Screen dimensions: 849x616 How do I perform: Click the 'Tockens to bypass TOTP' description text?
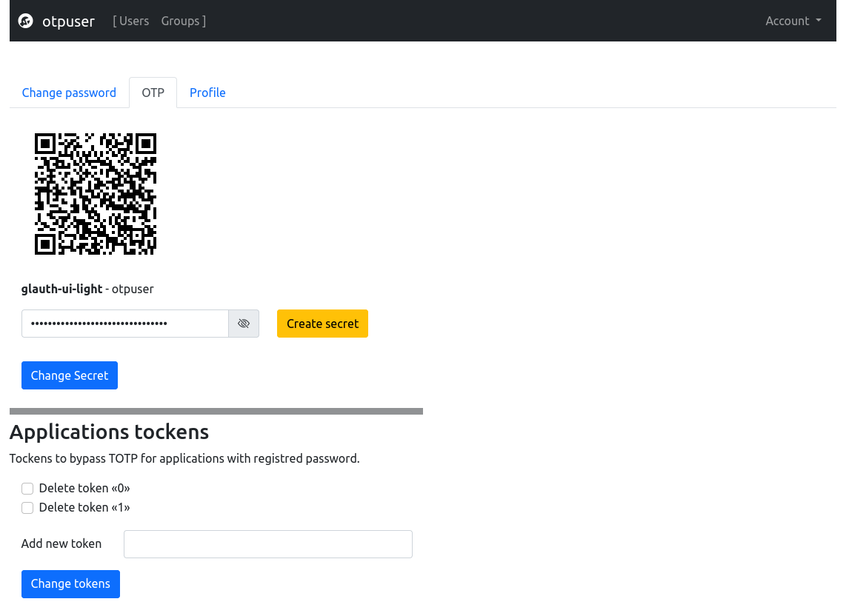184,458
